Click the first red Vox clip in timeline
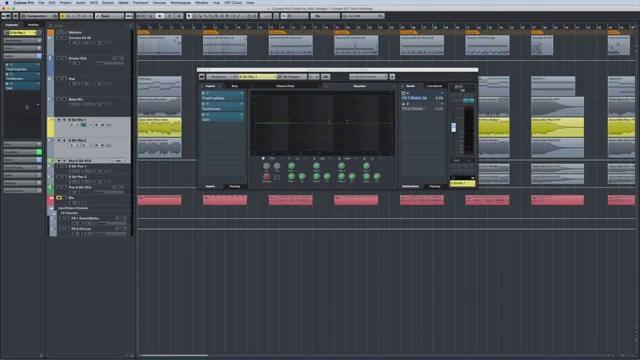Screen dimensions: 640x360 [160, 200]
